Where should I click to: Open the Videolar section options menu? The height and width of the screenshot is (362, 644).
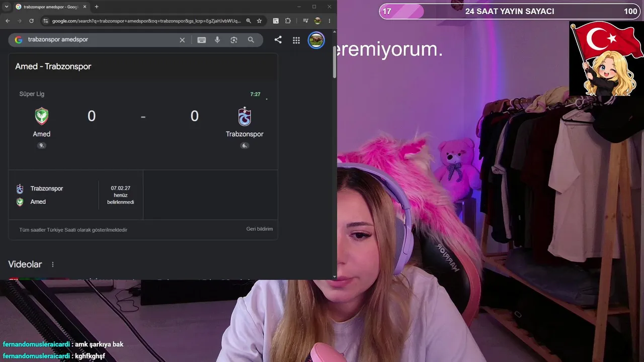[x=52, y=264]
